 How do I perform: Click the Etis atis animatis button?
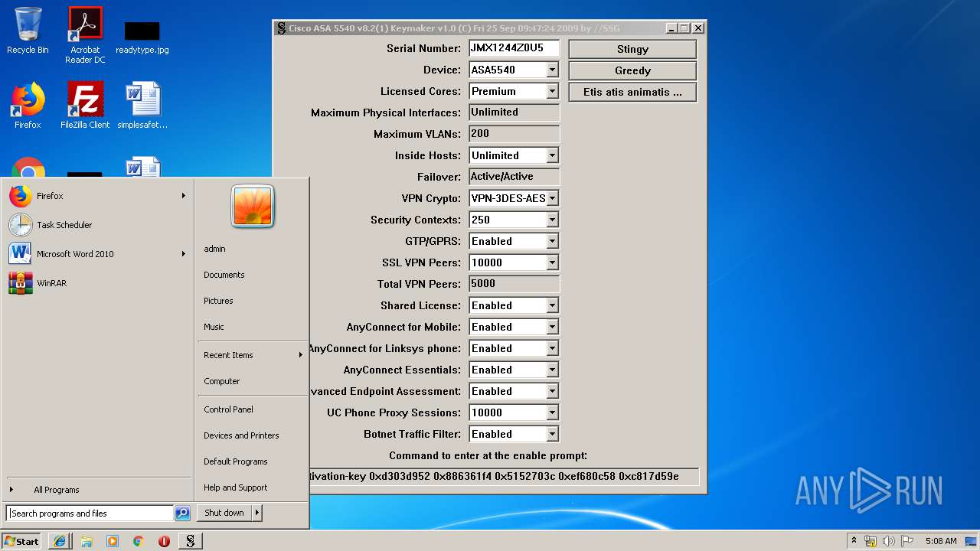click(x=632, y=92)
